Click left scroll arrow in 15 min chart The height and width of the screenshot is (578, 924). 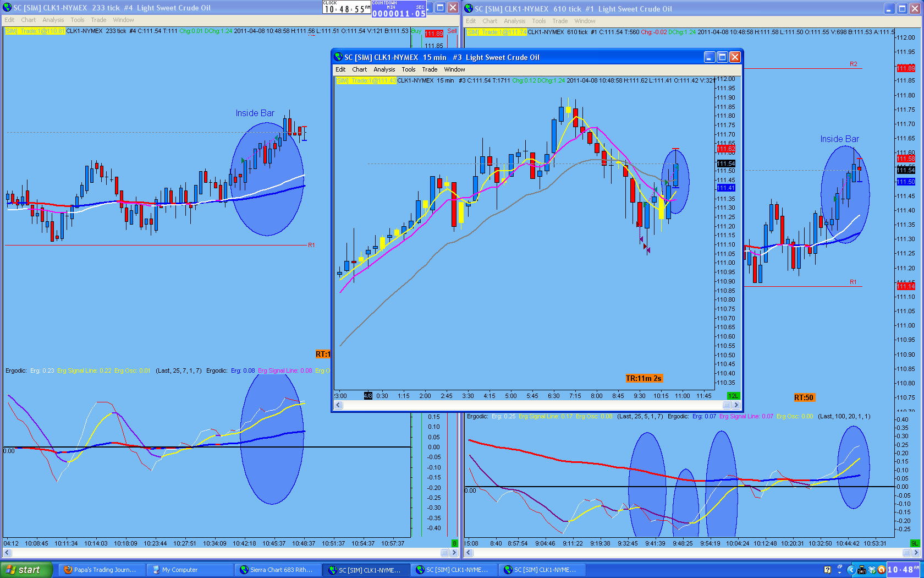point(339,405)
